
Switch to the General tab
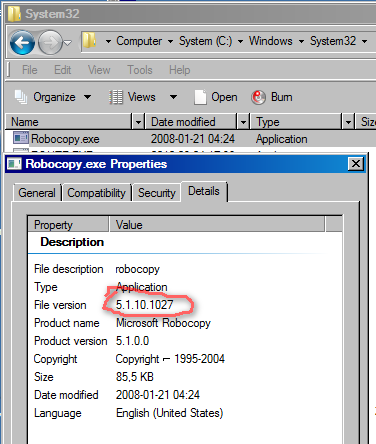(37, 193)
